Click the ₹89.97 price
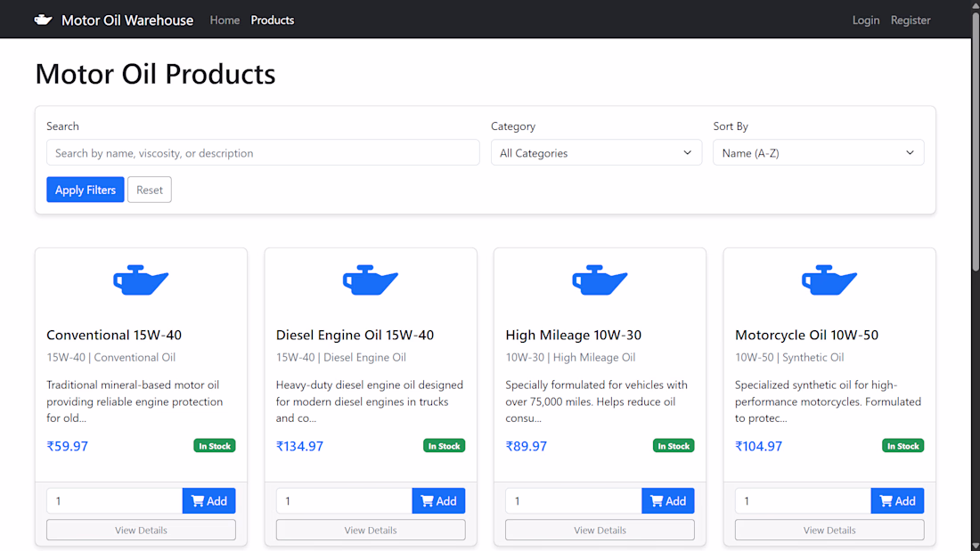This screenshot has width=980, height=551. coord(527,446)
